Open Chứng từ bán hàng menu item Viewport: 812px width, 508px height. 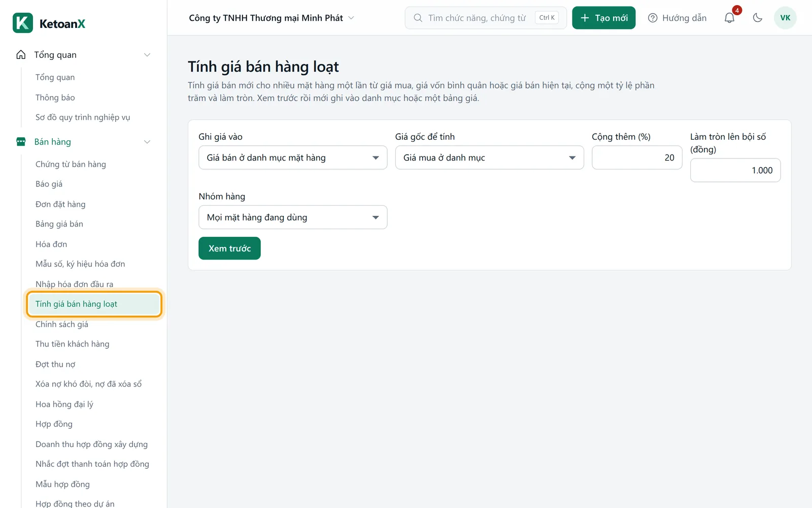tap(71, 164)
